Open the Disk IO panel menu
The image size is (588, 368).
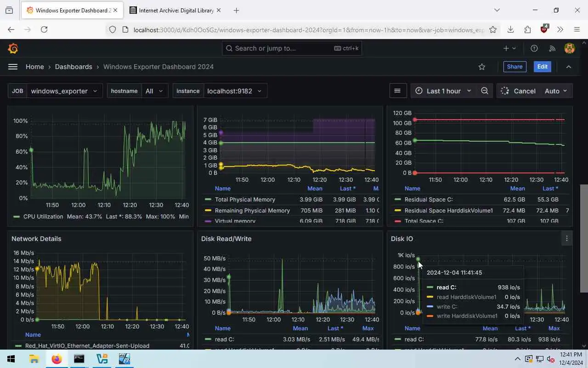pyautogui.click(x=567, y=238)
